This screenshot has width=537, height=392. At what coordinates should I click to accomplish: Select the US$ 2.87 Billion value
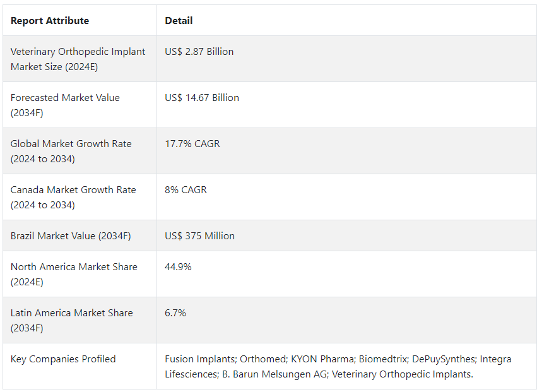(x=199, y=52)
